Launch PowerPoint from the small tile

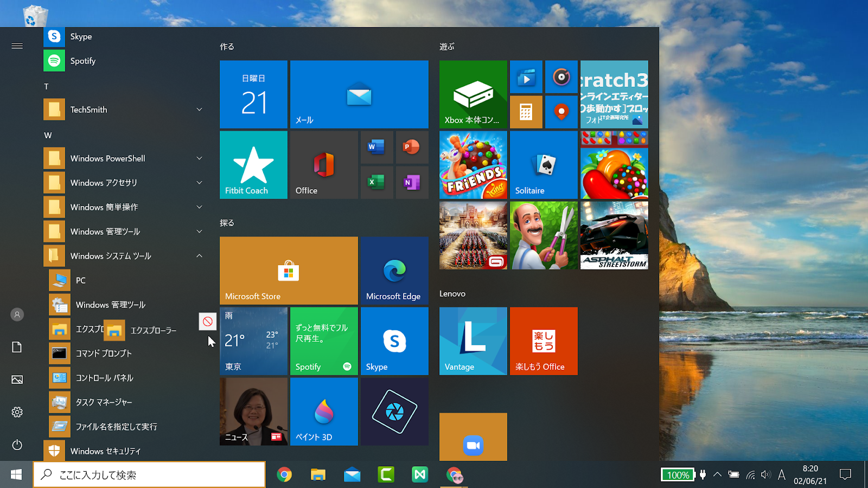tap(412, 147)
